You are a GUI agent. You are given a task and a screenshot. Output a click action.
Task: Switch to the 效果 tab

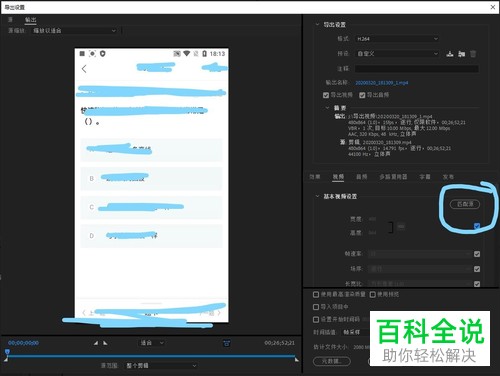click(x=315, y=177)
